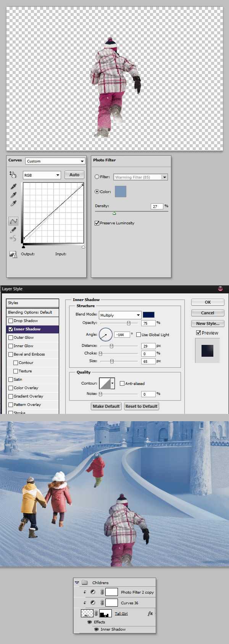Click the OK button in Layer Style

tap(208, 302)
